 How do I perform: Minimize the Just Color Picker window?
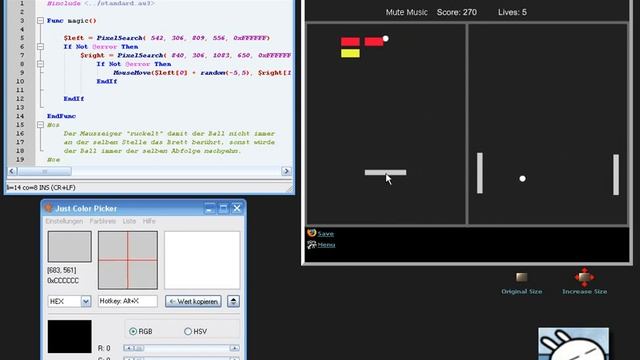tap(209, 208)
